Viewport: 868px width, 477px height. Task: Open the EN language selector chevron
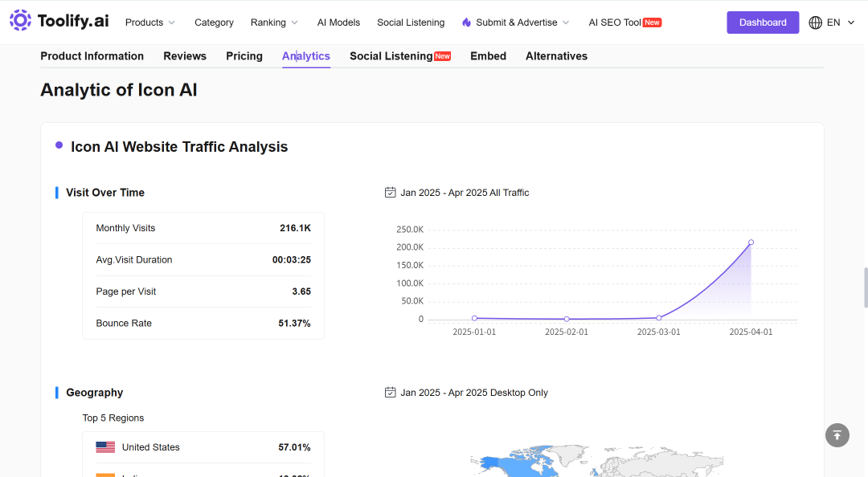pos(851,22)
